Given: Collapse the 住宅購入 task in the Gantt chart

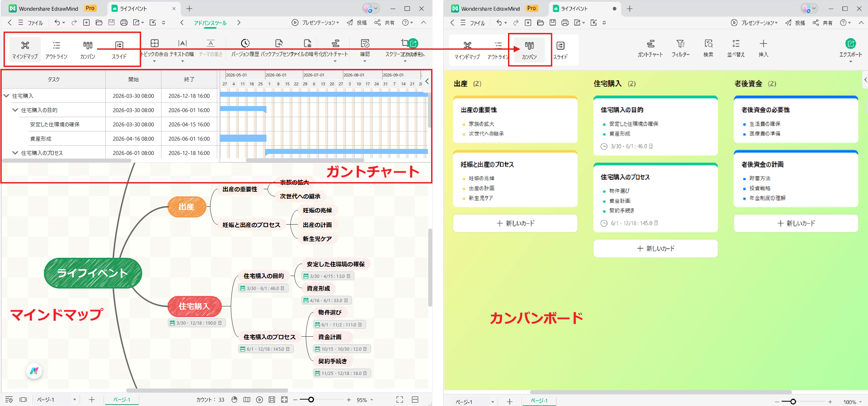Looking at the screenshot, I should point(6,95).
